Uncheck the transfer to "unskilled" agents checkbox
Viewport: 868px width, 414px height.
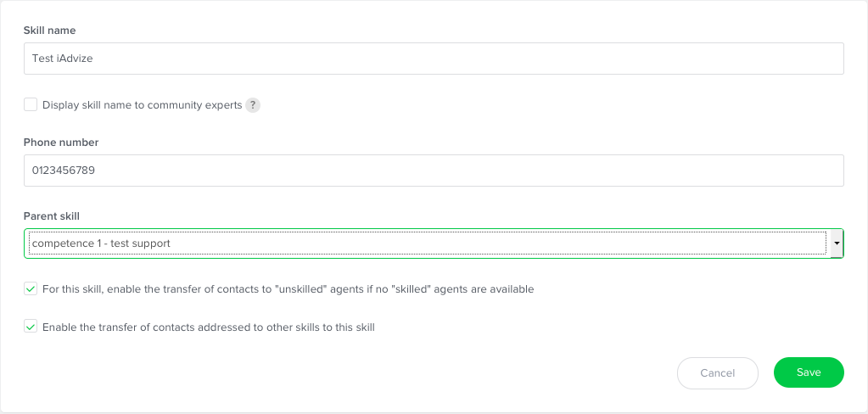(31, 288)
